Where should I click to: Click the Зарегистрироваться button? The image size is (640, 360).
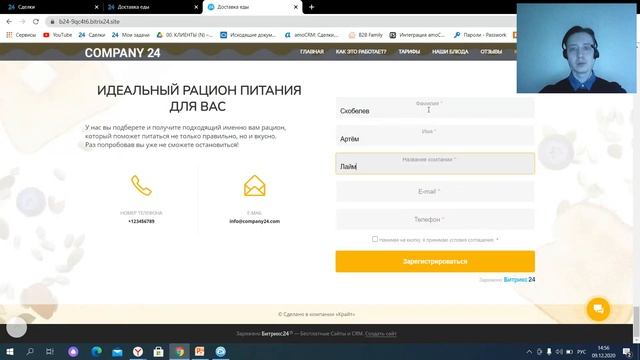click(435, 261)
